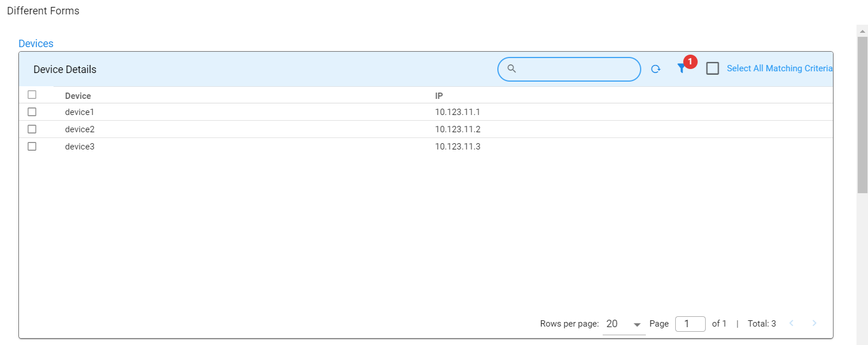Open the Devices link
The width and height of the screenshot is (868, 345).
(36, 44)
